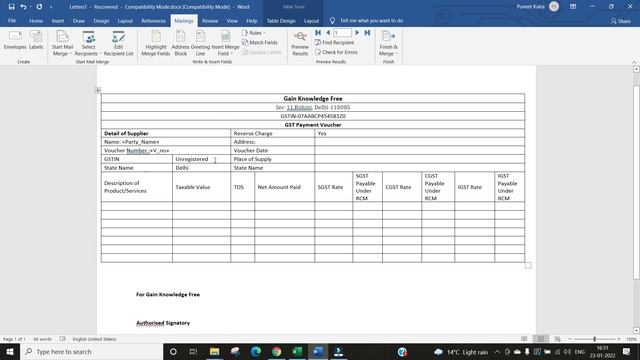The image size is (640, 360).
Task: Click the Share button
Action: (x=621, y=21)
